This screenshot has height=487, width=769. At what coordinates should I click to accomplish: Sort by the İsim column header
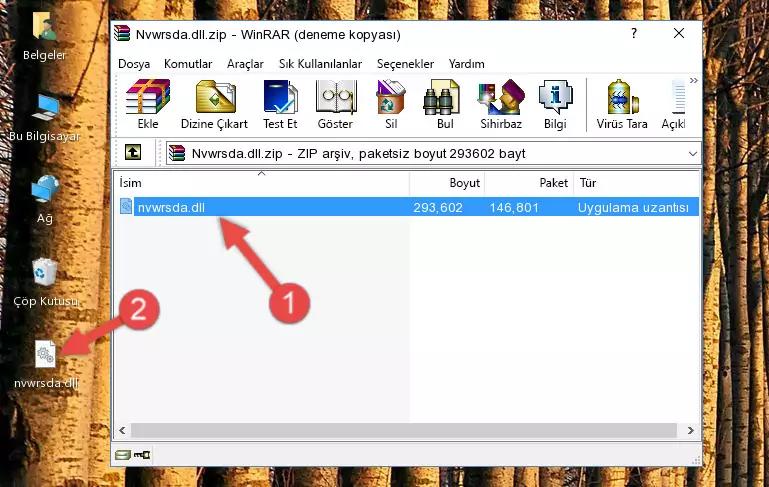pyautogui.click(x=262, y=182)
